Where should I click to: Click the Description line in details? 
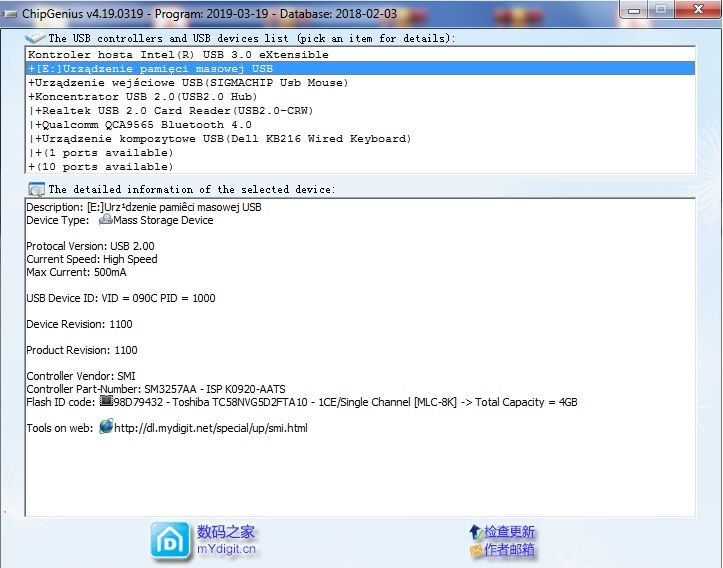click(x=144, y=207)
